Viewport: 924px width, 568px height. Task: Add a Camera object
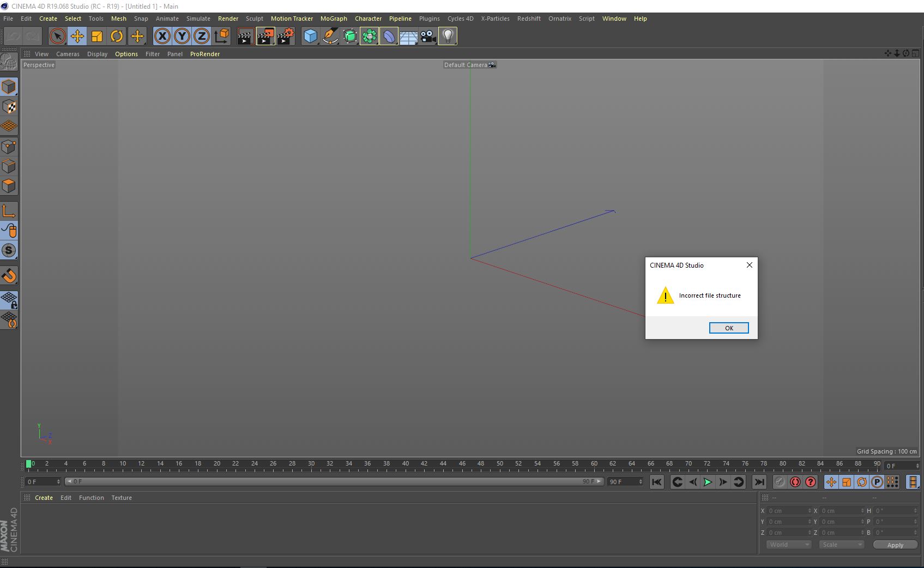428,37
